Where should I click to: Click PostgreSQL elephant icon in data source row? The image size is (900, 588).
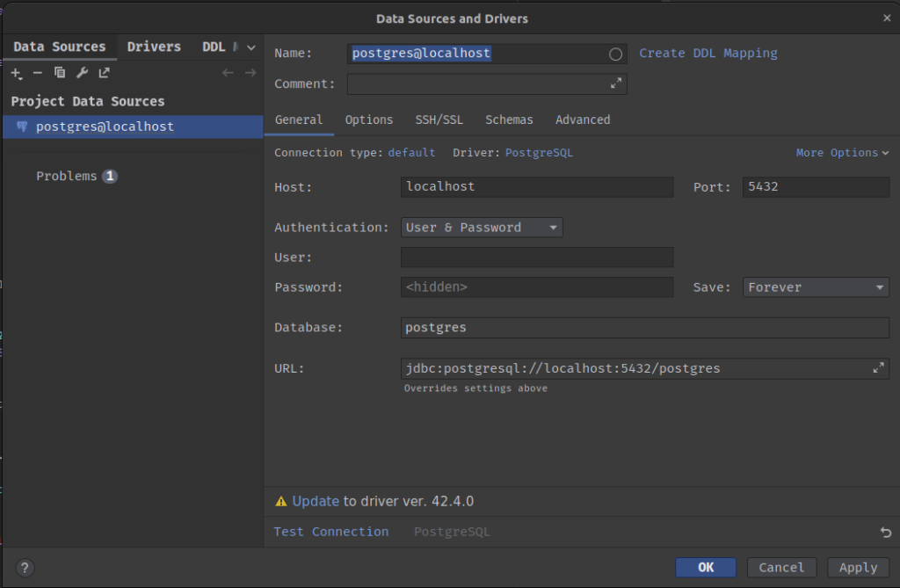(x=22, y=127)
